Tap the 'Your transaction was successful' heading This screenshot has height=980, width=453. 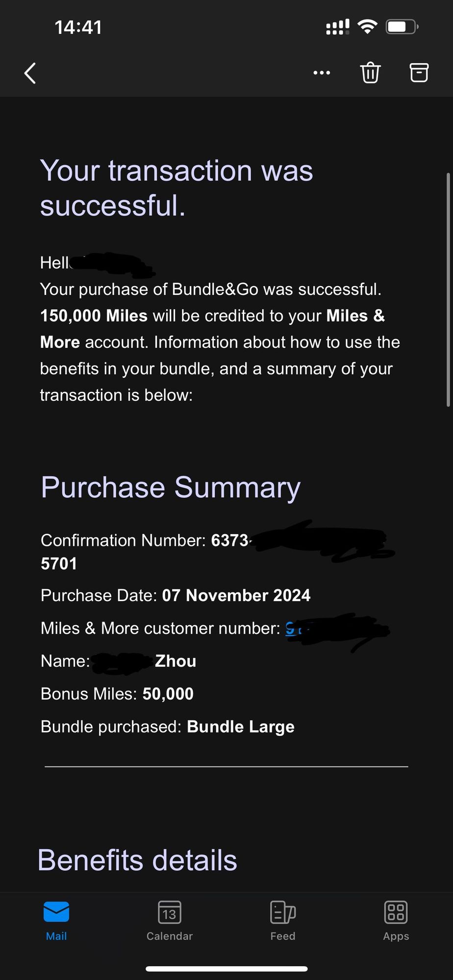[x=176, y=188]
